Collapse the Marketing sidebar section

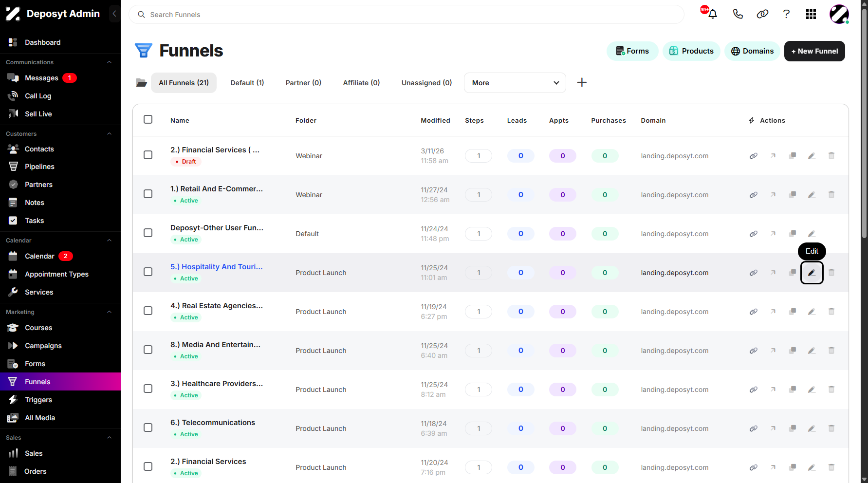pyautogui.click(x=110, y=312)
